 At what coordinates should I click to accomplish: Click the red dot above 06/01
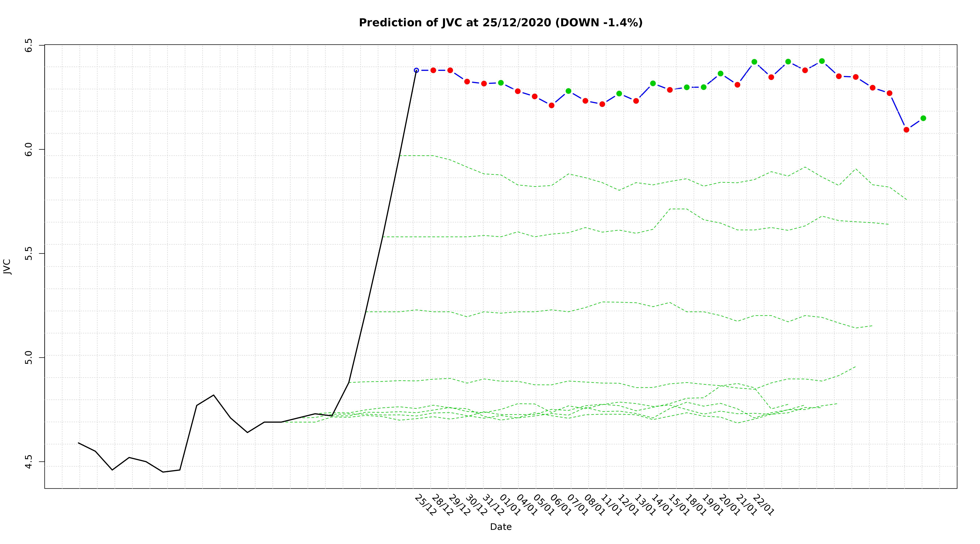pyautogui.click(x=551, y=105)
